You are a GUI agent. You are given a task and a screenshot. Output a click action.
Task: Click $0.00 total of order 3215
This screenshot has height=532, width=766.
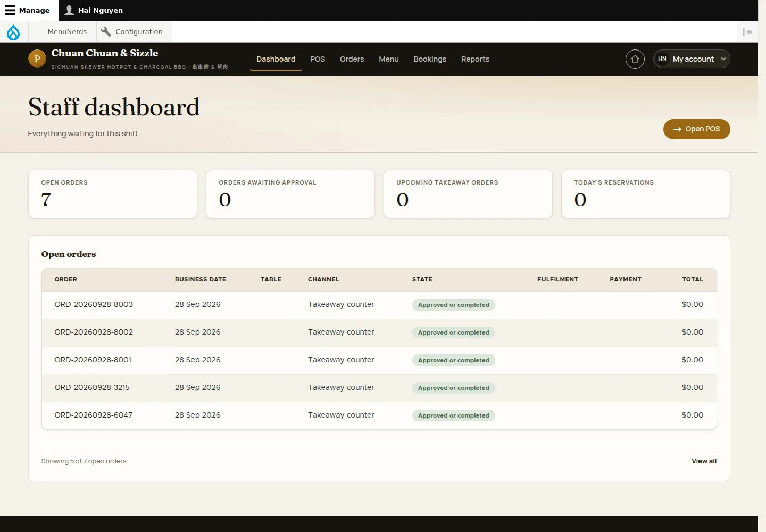(693, 387)
